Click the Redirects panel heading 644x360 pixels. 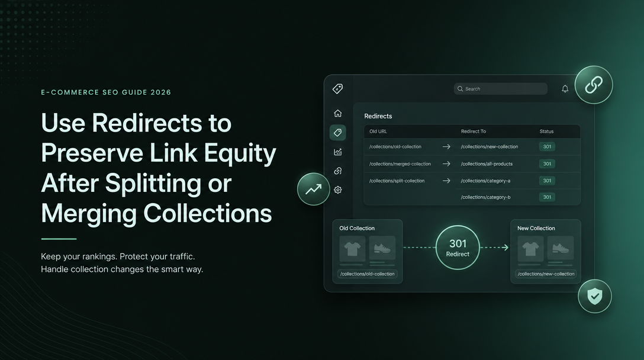pos(378,116)
